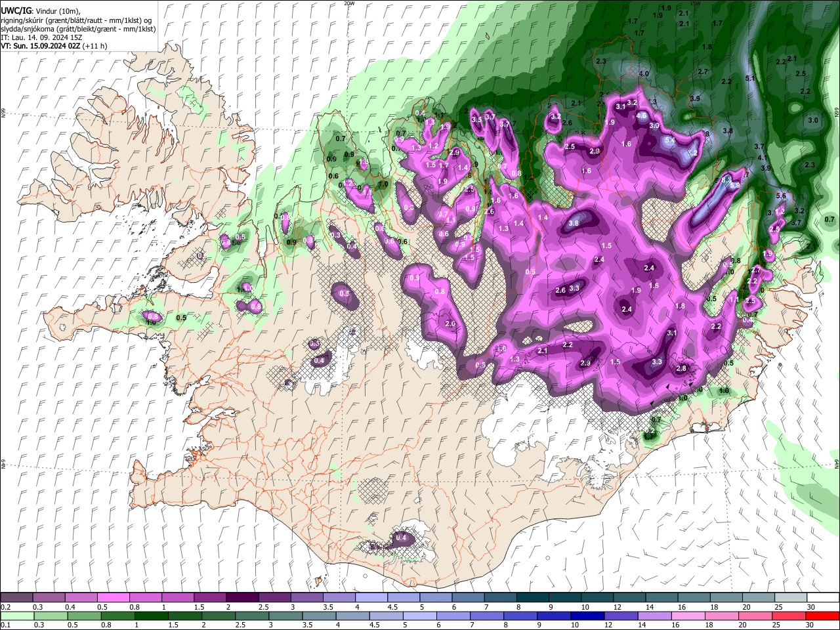Select the pale green 0.1–0.3 swatch in lower legend row
The image size is (840, 630).
click(x=16, y=616)
